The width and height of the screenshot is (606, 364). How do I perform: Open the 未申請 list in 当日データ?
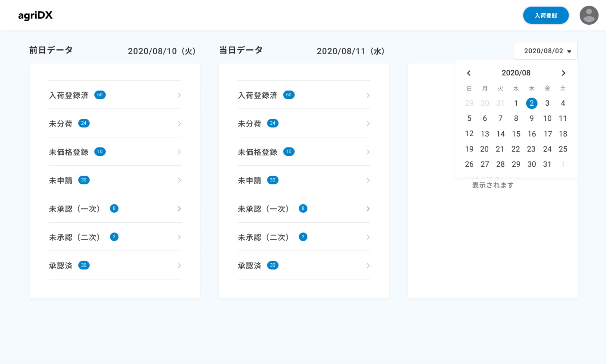[x=368, y=180]
